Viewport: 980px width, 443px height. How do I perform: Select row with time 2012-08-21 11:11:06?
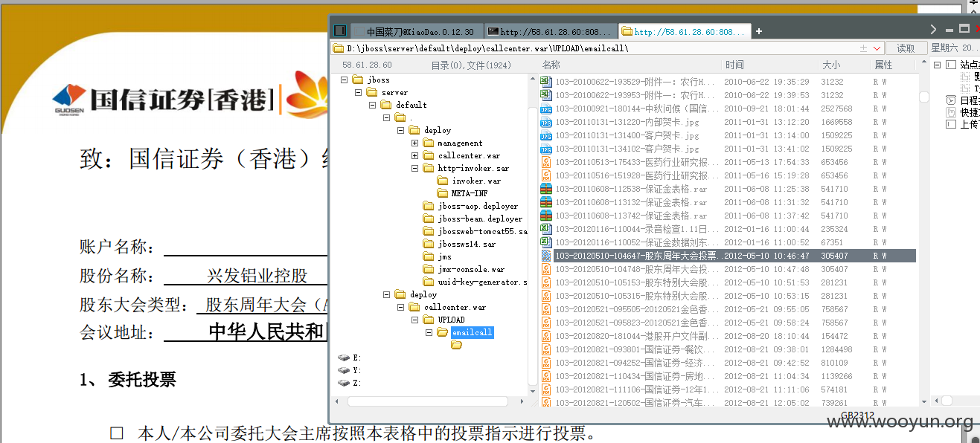point(728,389)
